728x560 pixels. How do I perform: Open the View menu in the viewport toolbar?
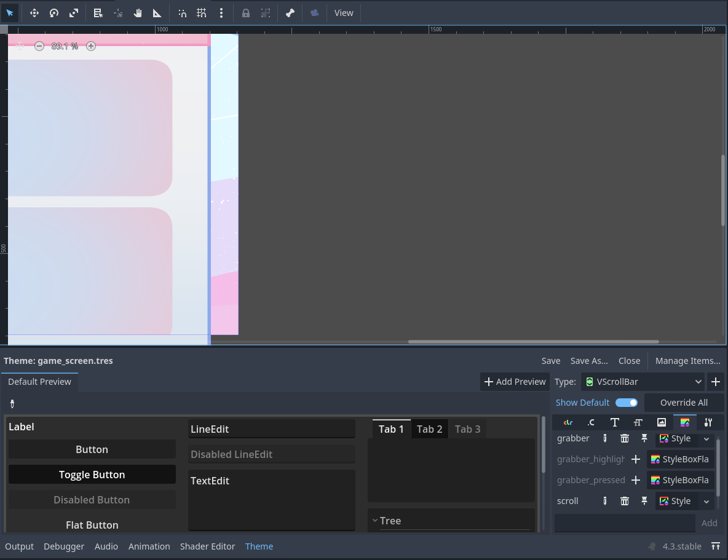[x=344, y=13]
